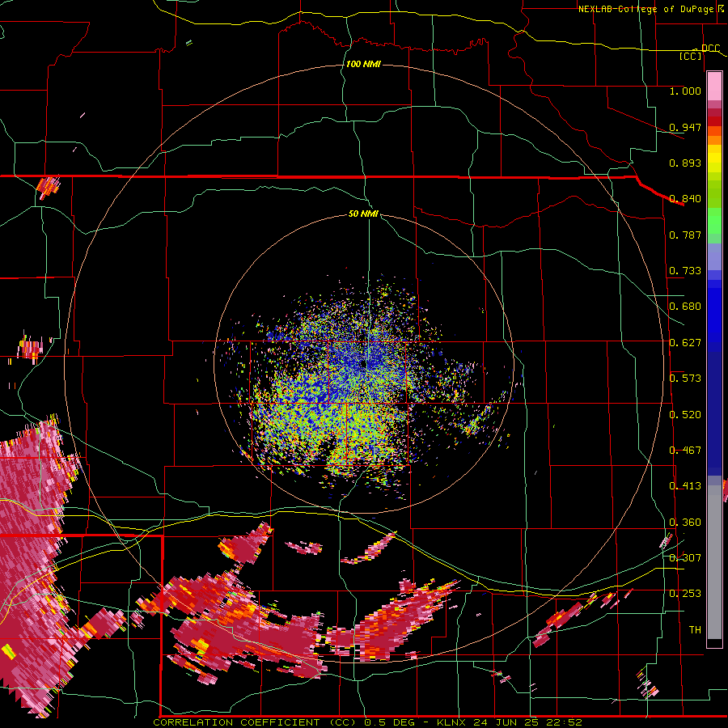Click the 0.947 scale value
The width and height of the screenshot is (728, 728).
point(685,127)
